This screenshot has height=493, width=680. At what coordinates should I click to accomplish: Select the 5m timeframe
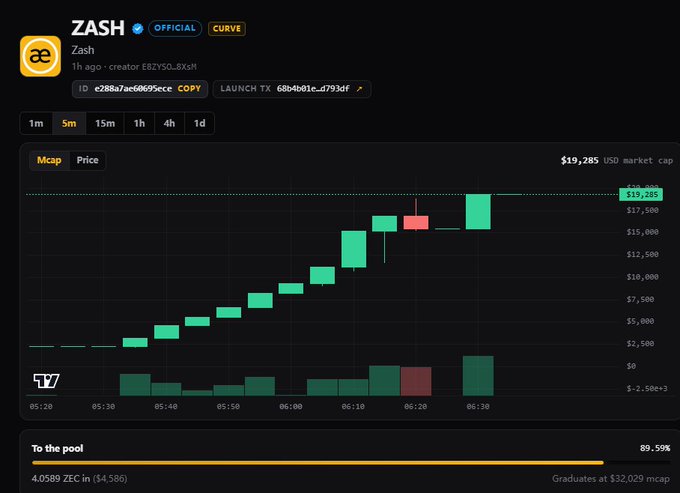[x=69, y=123]
